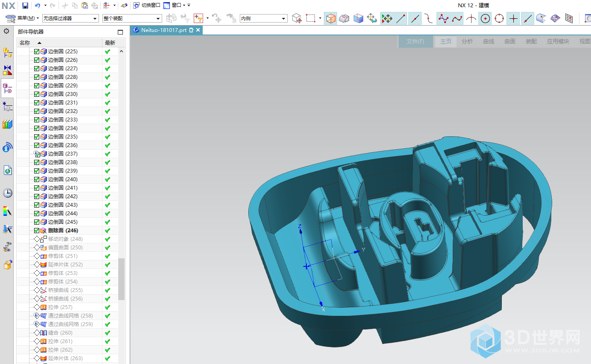Uncheck the checkbox for 边倒圆 (236)
Image resolution: width=591 pixels, height=364 pixels.
tap(37, 145)
